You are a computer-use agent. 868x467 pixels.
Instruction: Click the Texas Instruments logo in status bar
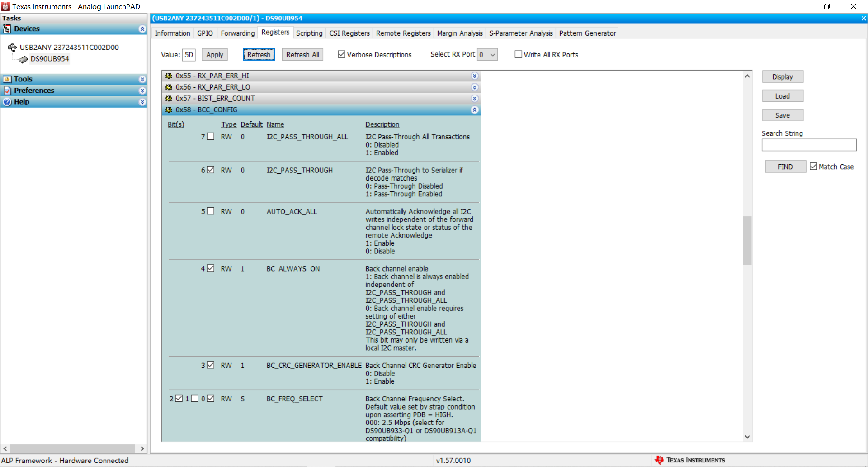click(659, 460)
